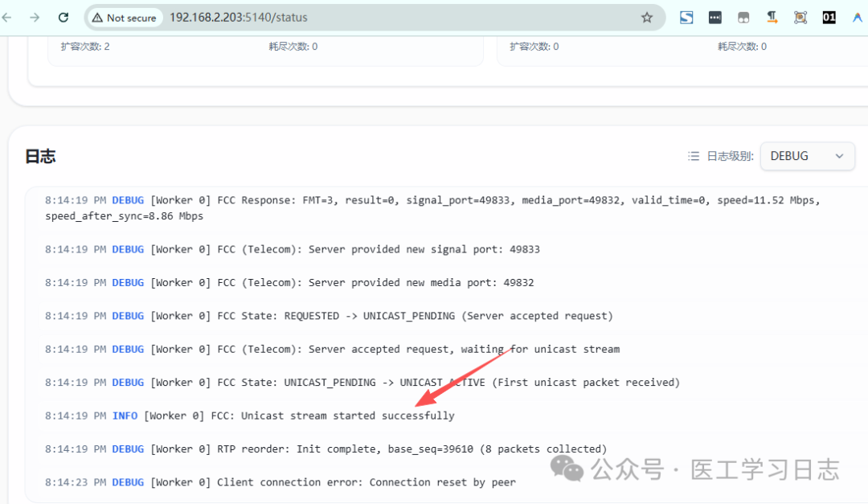Screen dimensions: 868x504
Task: Click the Not secure site info chip
Action: [124, 17]
